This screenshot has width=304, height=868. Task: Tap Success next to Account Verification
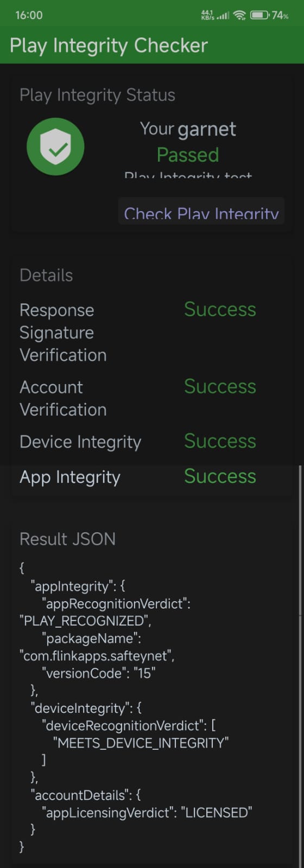point(220,386)
